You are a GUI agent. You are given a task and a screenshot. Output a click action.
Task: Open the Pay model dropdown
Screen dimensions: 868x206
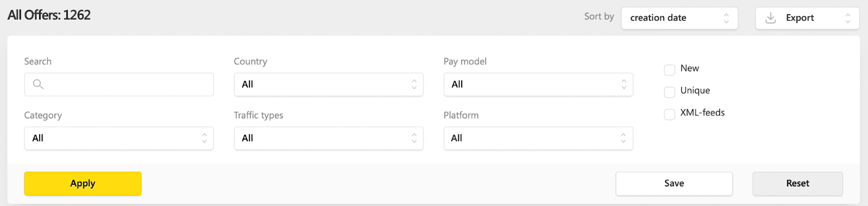pyautogui.click(x=538, y=84)
